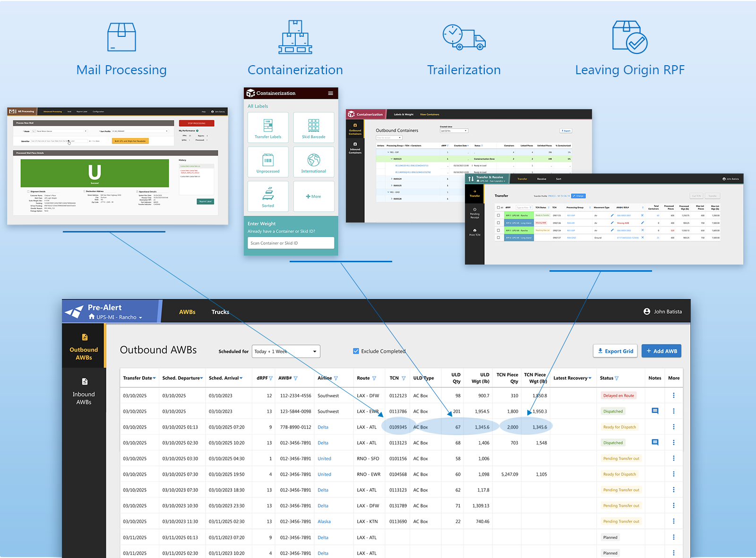Image resolution: width=756 pixels, height=558 pixels.
Task: Open Inbound Containers in Containerization sidebar
Action: pos(355,148)
